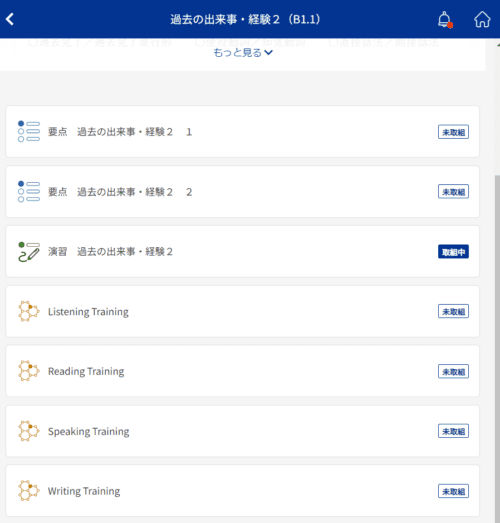The image size is (500, 523).
Task: Go back with the left arrow icon
Action: point(10,19)
